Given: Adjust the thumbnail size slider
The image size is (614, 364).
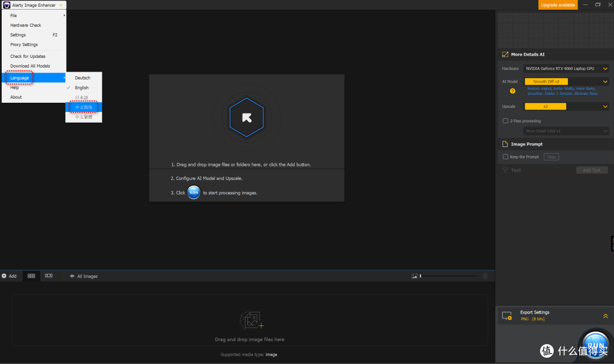Looking at the screenshot, I should point(449,276).
